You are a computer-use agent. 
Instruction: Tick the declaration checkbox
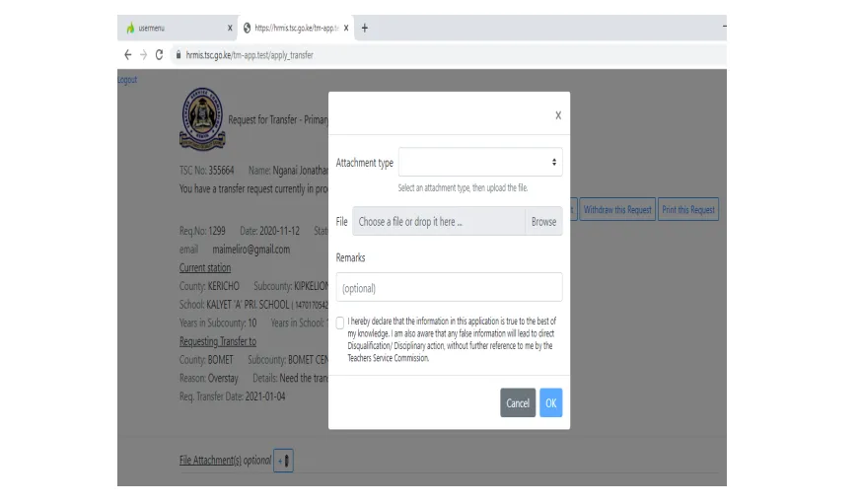tap(340, 323)
